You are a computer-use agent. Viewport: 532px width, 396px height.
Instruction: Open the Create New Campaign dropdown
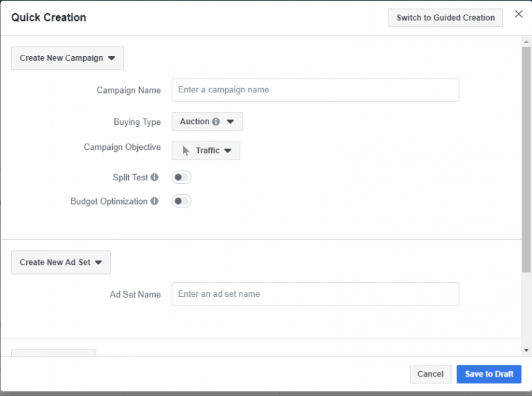point(67,58)
